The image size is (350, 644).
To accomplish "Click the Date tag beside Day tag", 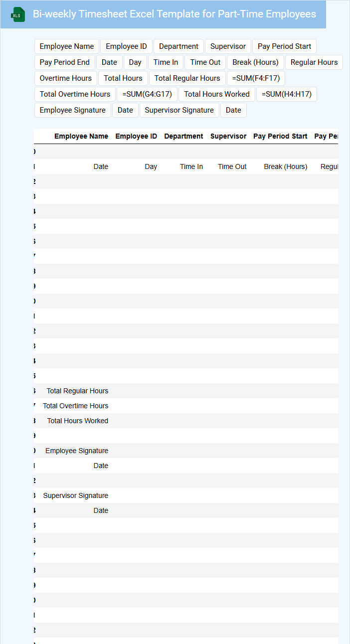I will pos(109,62).
